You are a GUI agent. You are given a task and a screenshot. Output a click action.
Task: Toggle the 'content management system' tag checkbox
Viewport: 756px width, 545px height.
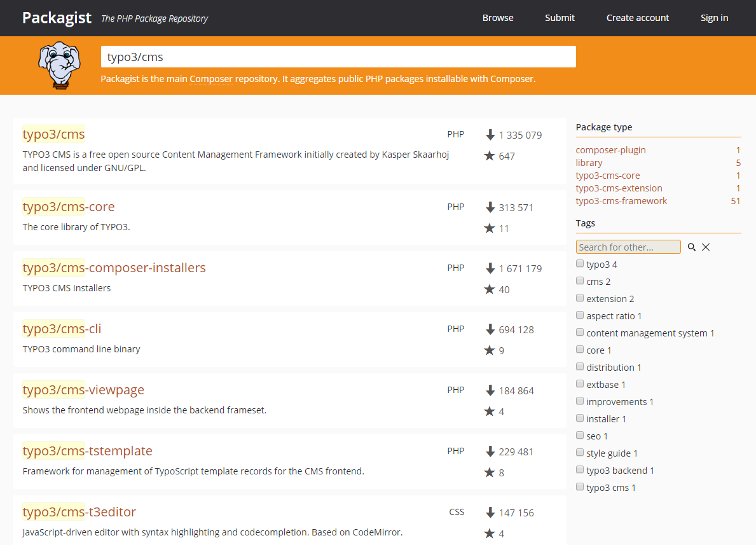[580, 333]
